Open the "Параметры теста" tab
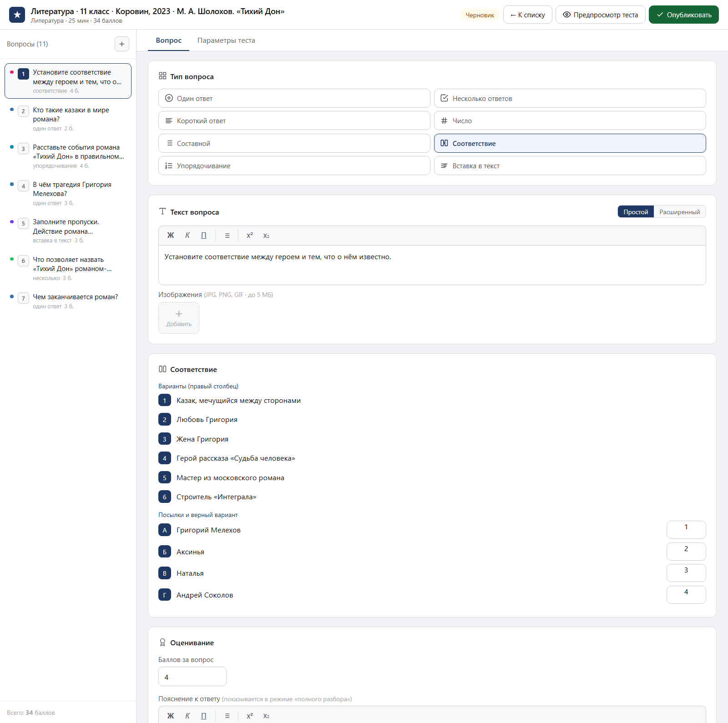 point(226,40)
